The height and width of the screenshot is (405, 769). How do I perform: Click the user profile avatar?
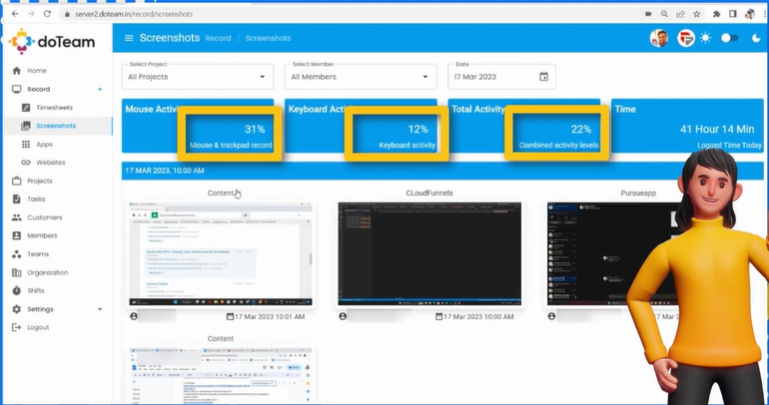coord(659,38)
